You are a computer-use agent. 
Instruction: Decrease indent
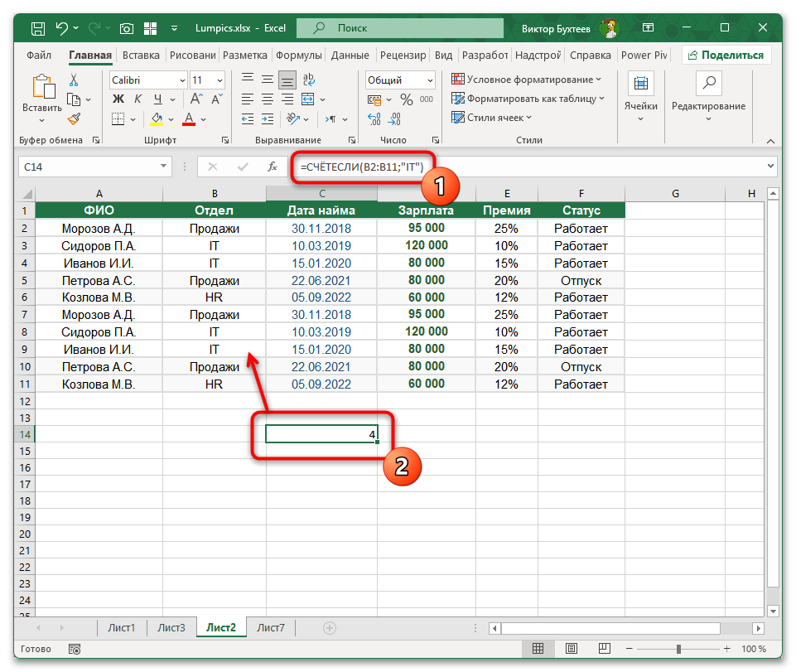click(x=248, y=119)
